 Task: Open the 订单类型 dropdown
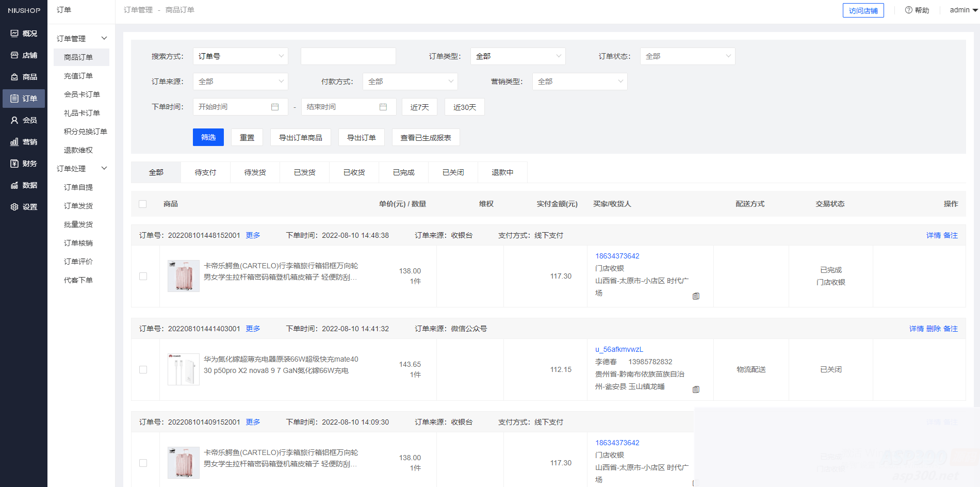click(x=517, y=56)
